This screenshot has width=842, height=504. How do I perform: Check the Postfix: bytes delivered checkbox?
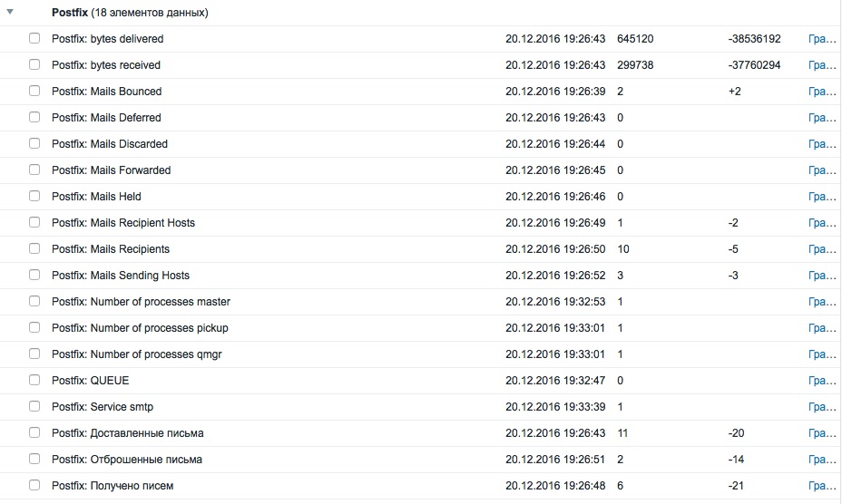34,39
